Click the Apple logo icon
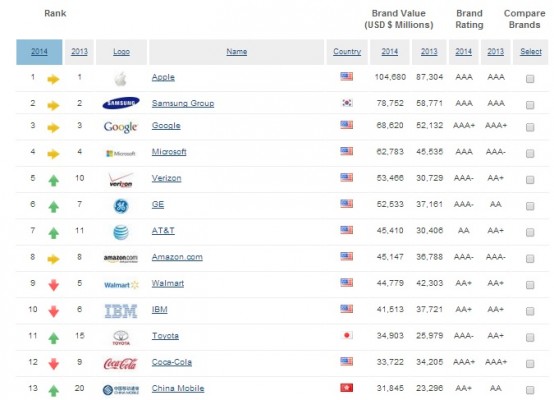The height and width of the screenshot is (400, 554). [x=120, y=78]
